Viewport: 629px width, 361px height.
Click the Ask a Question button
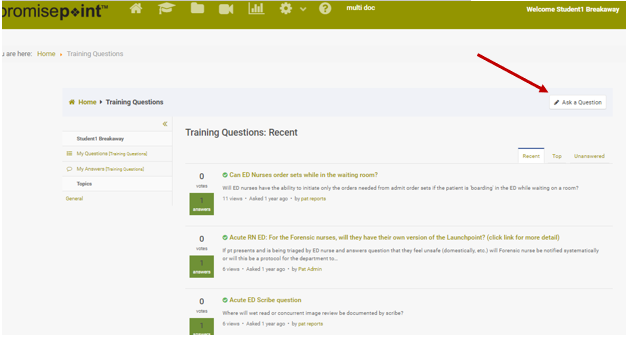point(578,102)
